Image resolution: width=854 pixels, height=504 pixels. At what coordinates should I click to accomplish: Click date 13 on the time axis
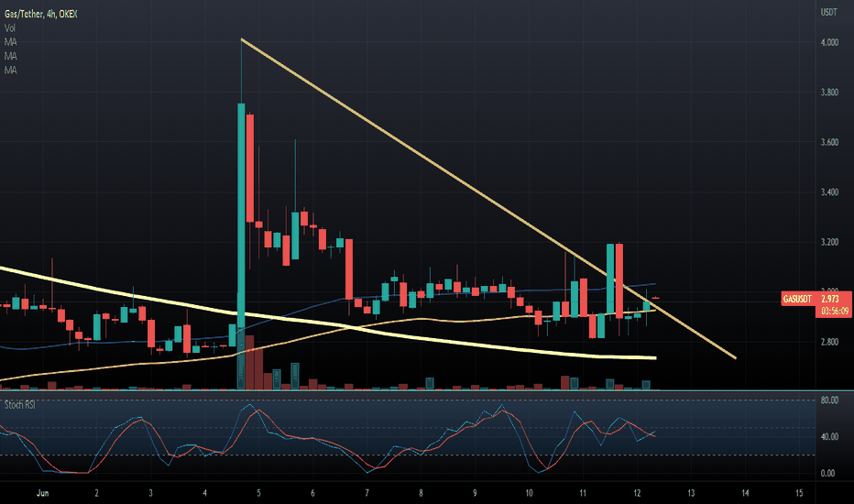[691, 493]
